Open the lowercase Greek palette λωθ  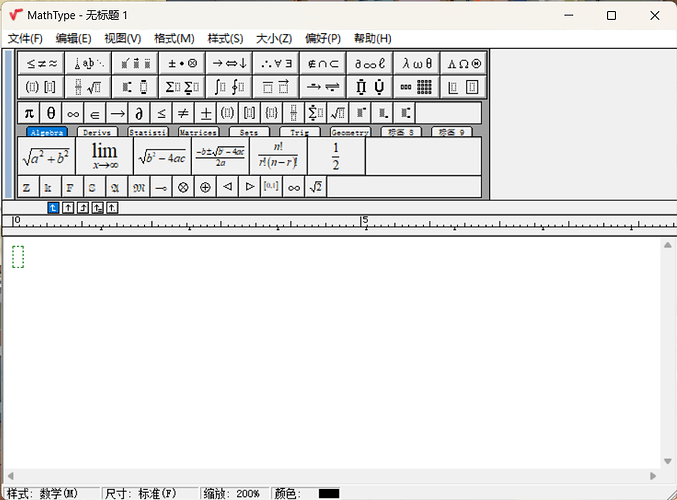(x=417, y=63)
